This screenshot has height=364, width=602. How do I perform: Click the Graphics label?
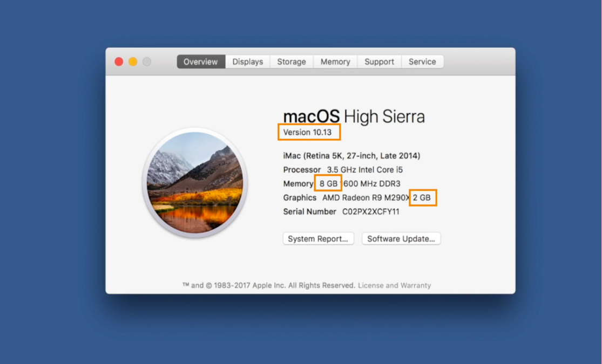(300, 197)
